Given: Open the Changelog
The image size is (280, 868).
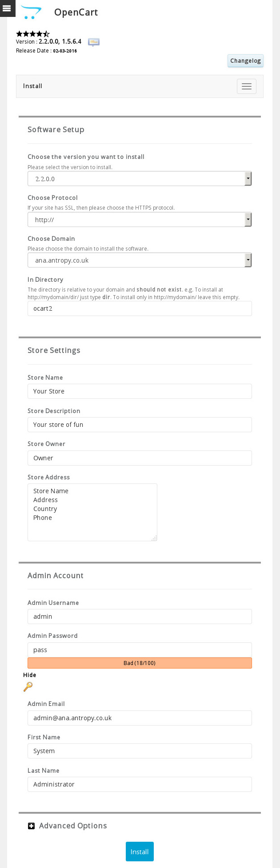Looking at the screenshot, I should (245, 61).
